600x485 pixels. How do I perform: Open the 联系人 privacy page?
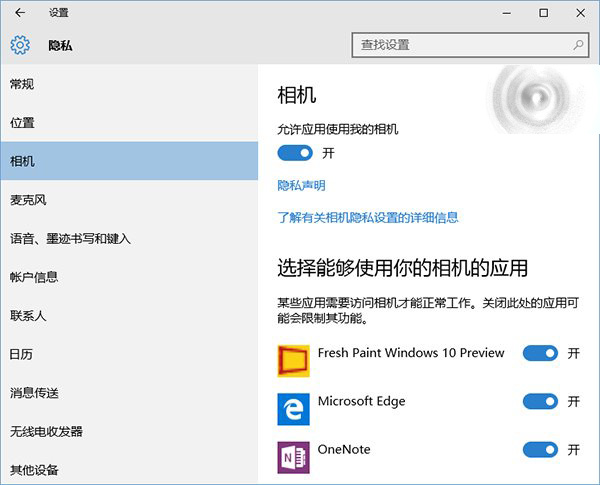point(28,316)
